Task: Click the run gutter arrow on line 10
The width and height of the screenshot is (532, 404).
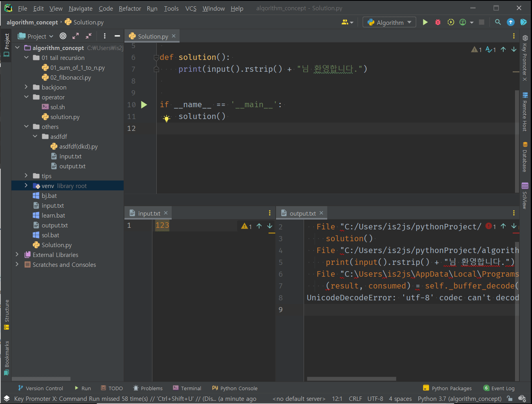Action: [144, 105]
